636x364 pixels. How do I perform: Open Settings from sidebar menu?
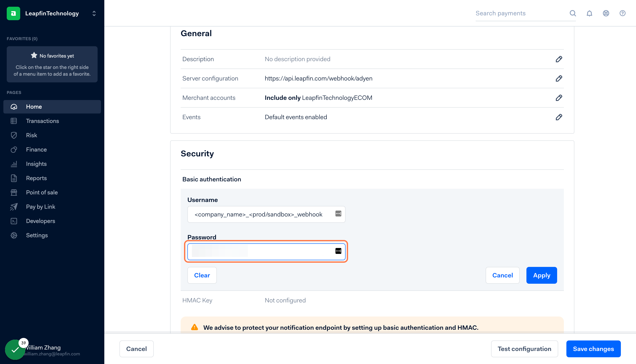point(37,235)
